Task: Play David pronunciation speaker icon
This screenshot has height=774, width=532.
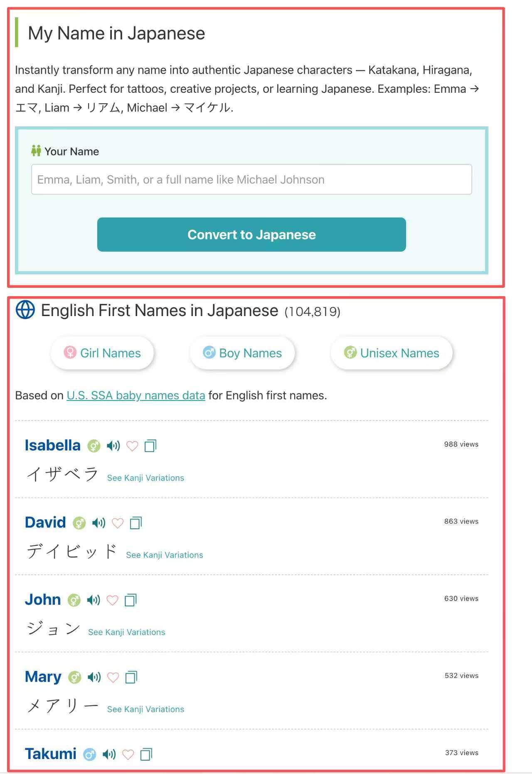Action: [99, 523]
